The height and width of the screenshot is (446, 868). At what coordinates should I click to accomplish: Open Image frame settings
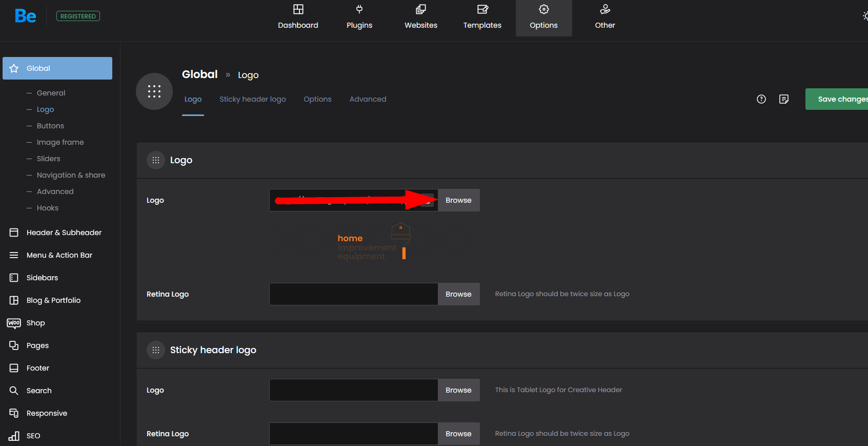click(x=60, y=142)
